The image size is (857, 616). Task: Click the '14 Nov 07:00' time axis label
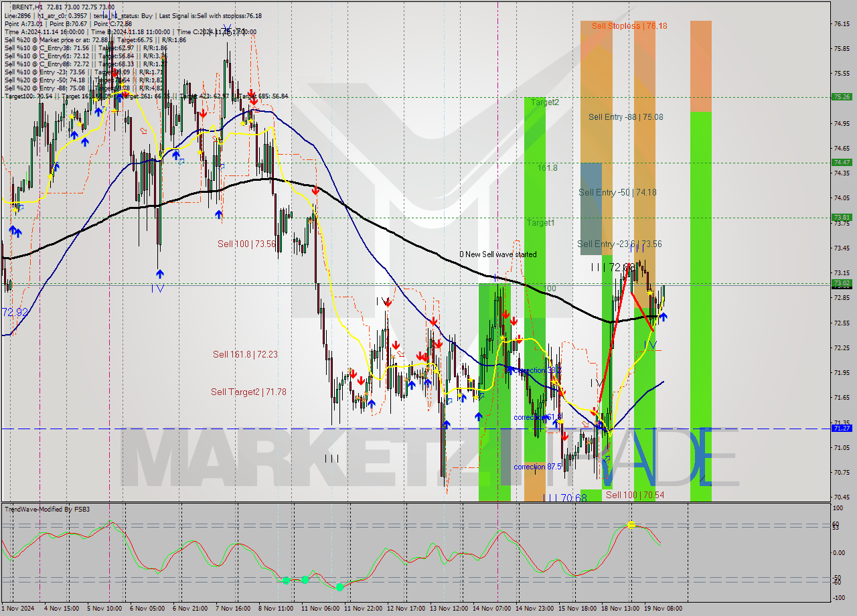[491, 609]
